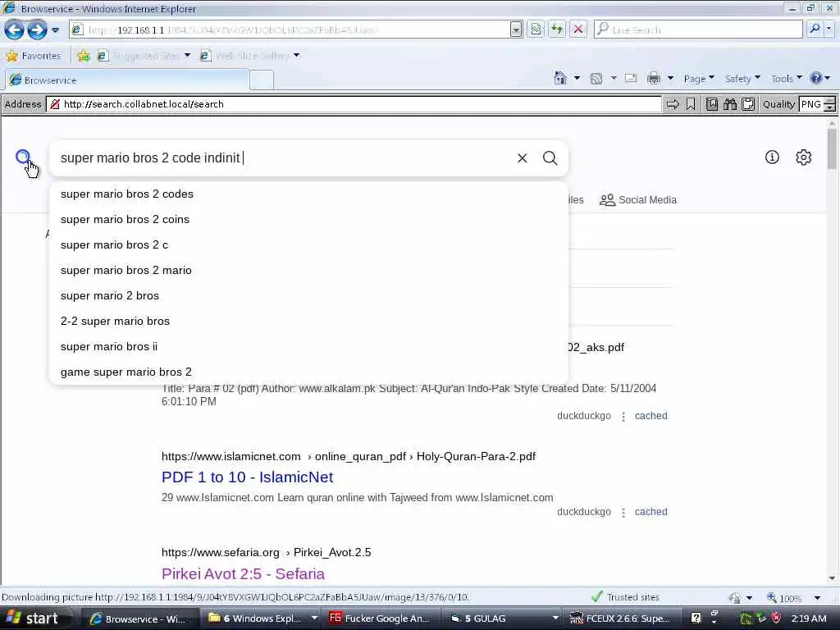Open the Tools menu
The width and height of the screenshot is (840, 630).
pyautogui.click(x=786, y=79)
